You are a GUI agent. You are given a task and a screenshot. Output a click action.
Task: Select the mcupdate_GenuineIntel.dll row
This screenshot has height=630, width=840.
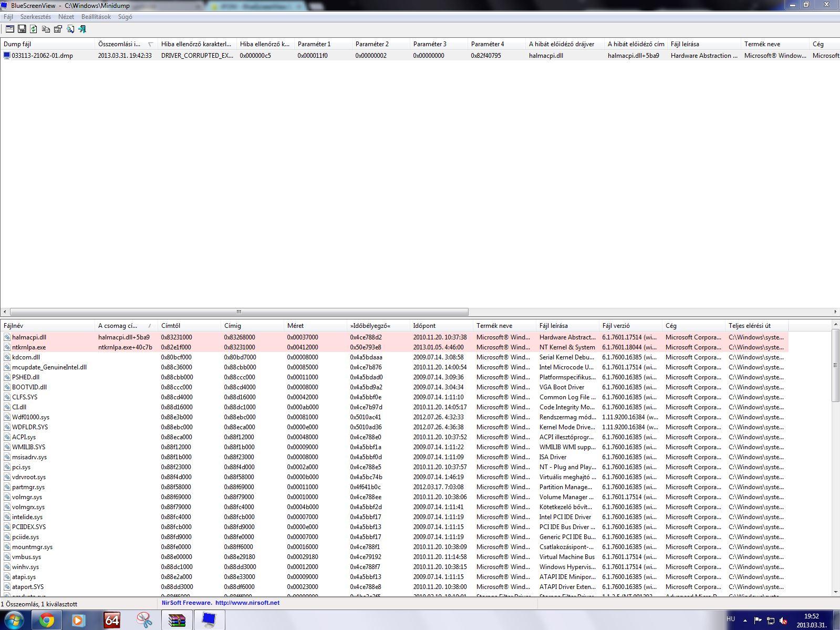pos(394,367)
